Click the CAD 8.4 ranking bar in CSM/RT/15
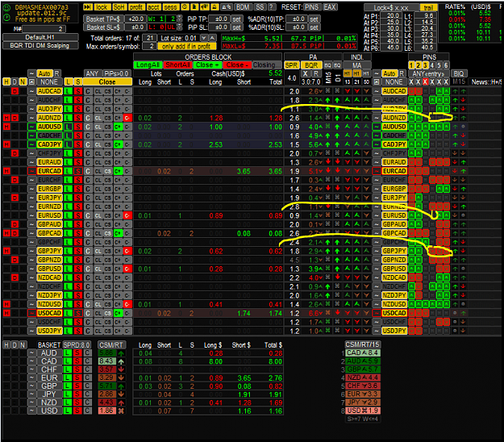Viewport: 504px width, 442px height. (x=363, y=353)
